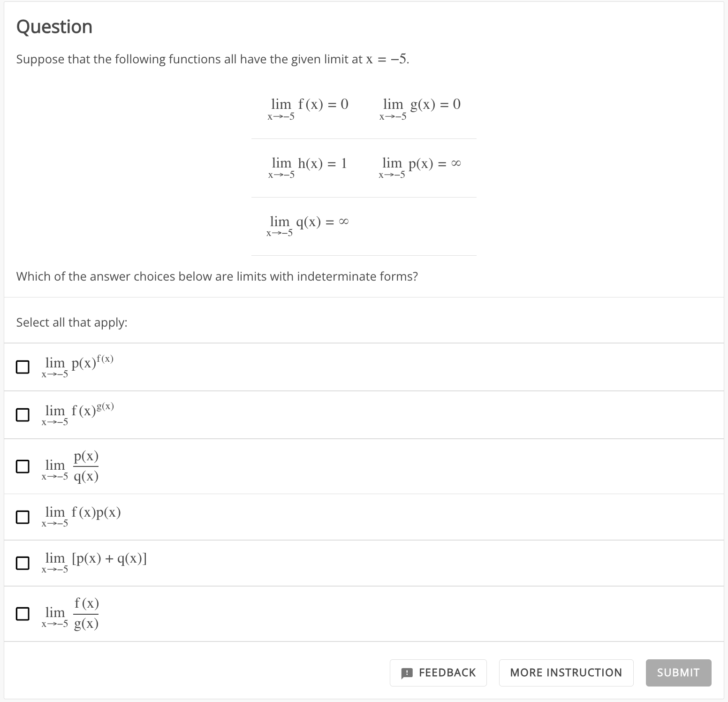Screen dimensions: 728x702
Task: Open the MORE INSTRUCTION button
Action: (566, 673)
